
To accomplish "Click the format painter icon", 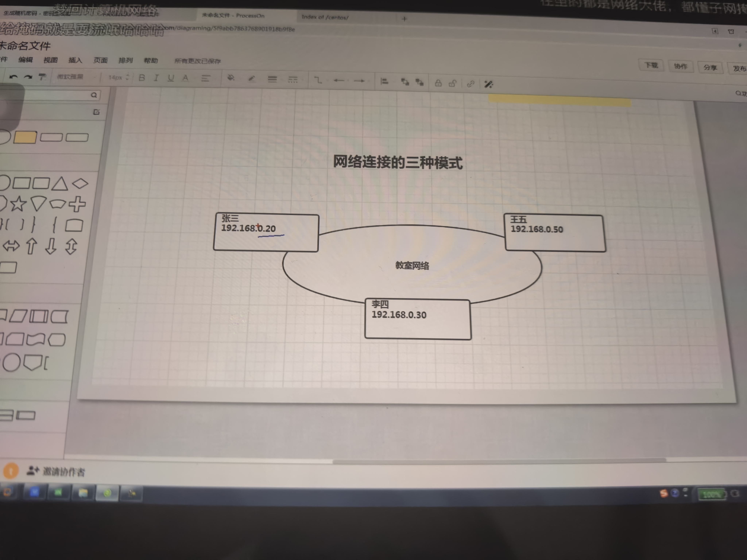I will pyautogui.click(x=42, y=77).
